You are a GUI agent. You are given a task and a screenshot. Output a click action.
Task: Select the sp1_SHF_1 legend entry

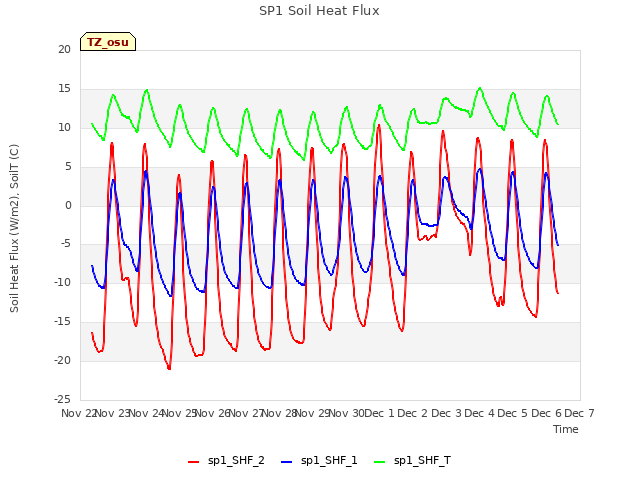pos(319,461)
